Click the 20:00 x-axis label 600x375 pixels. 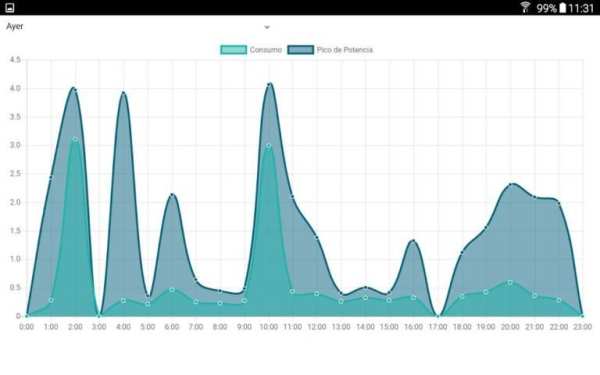pos(510,327)
